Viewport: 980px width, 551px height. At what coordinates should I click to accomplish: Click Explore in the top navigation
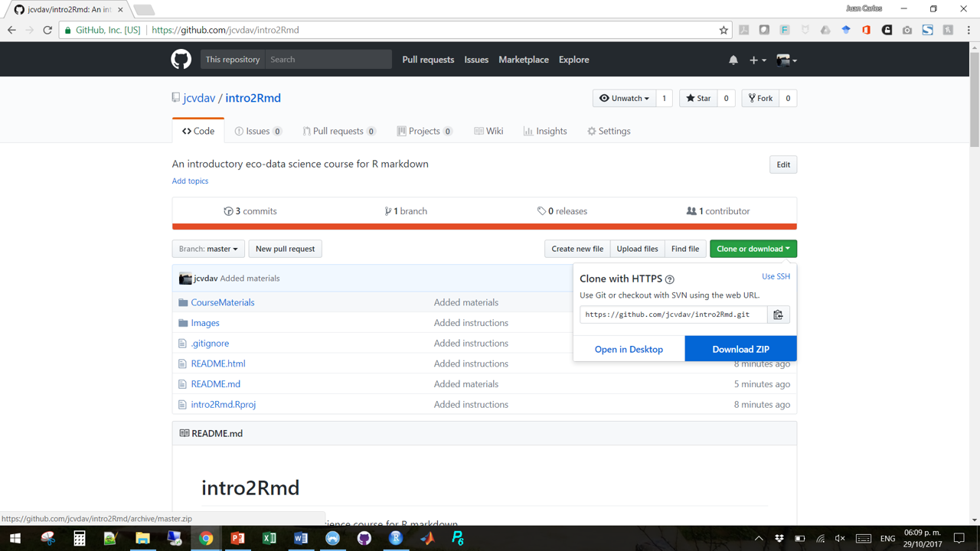coord(574,60)
